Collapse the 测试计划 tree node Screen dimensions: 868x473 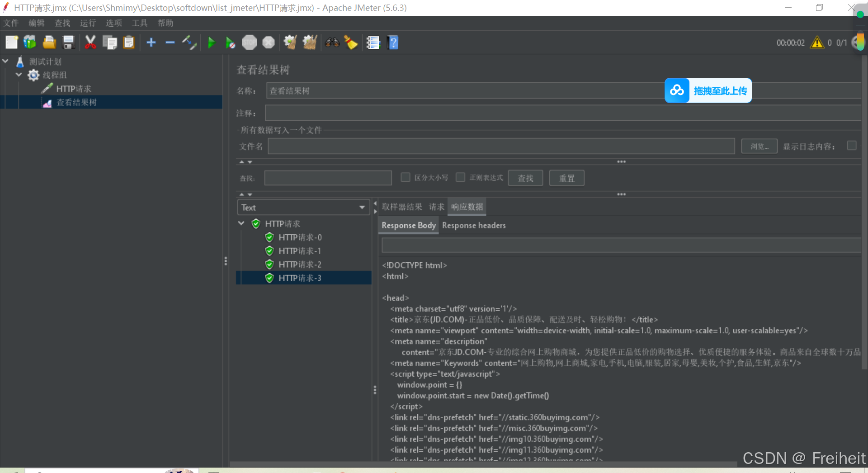(5, 61)
